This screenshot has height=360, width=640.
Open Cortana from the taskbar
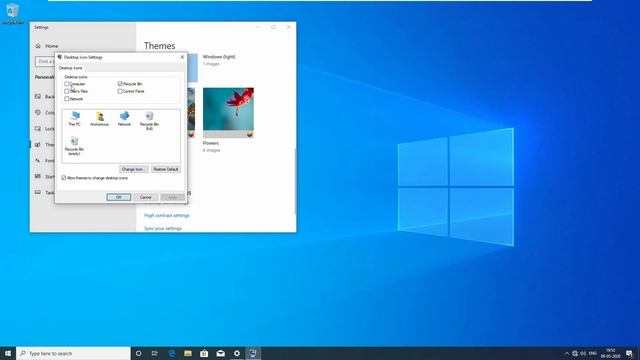(x=138, y=353)
